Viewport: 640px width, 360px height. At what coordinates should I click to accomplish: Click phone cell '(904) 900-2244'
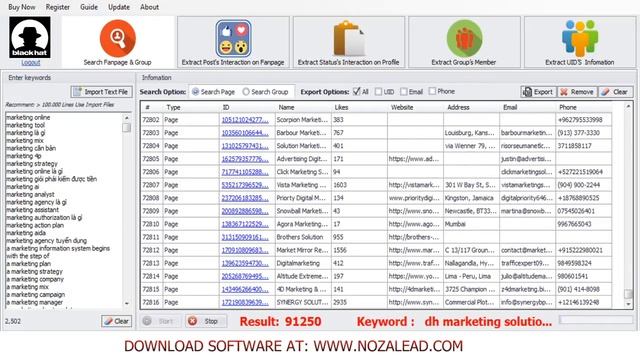[583, 185]
